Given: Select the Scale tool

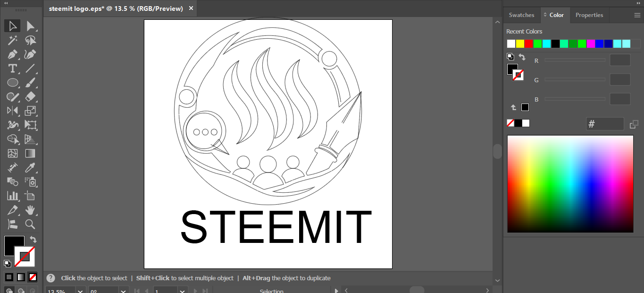Looking at the screenshot, I should point(31,111).
